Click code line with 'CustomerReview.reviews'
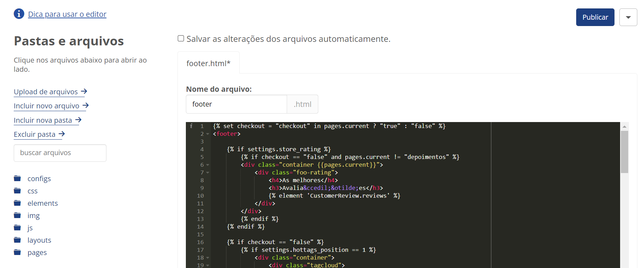Viewport: 644px width, 268px height. coord(334,196)
